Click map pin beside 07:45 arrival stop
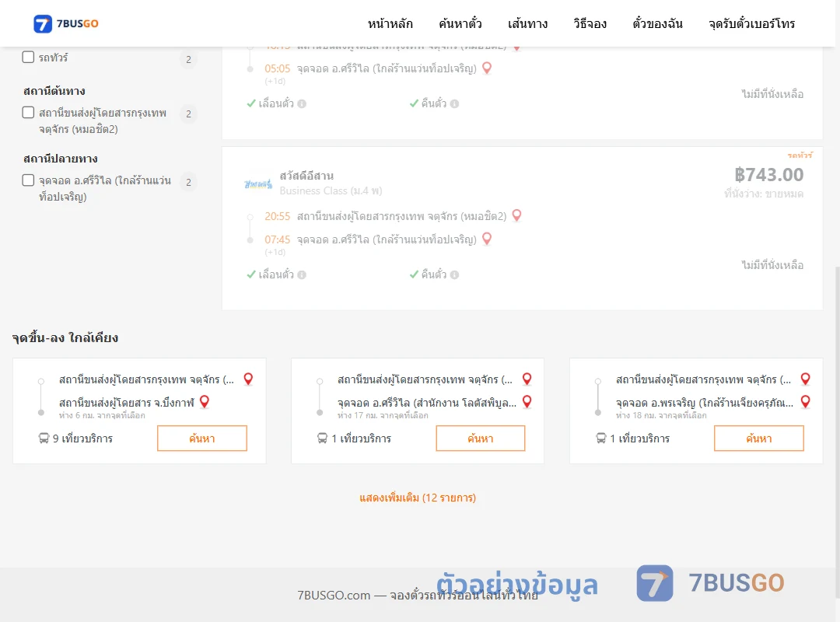The width and height of the screenshot is (840, 622). coord(487,239)
